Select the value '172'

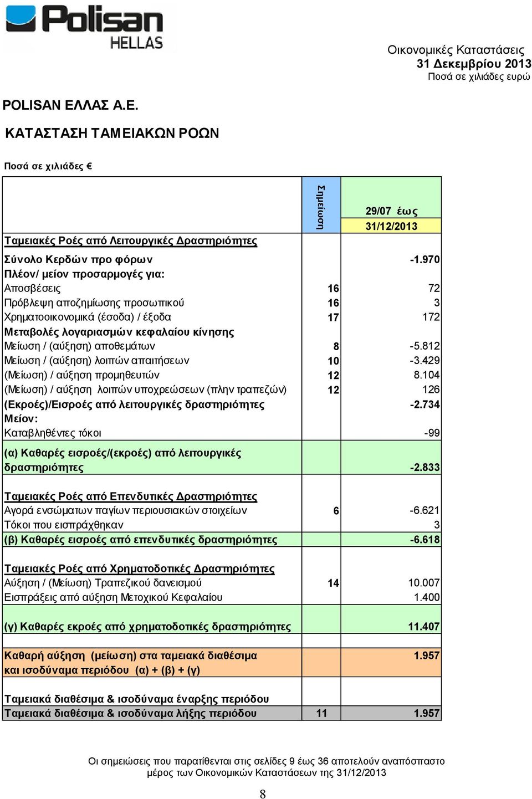431,317
